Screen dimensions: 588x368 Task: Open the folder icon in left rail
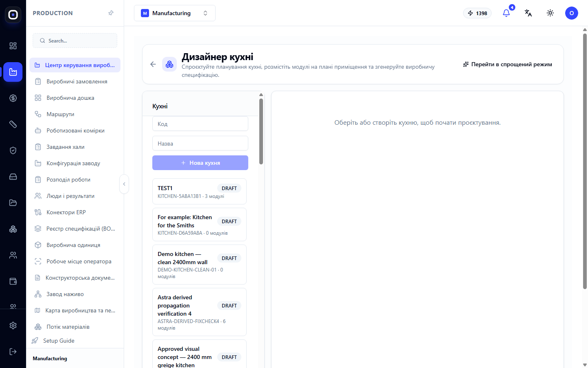(13, 203)
